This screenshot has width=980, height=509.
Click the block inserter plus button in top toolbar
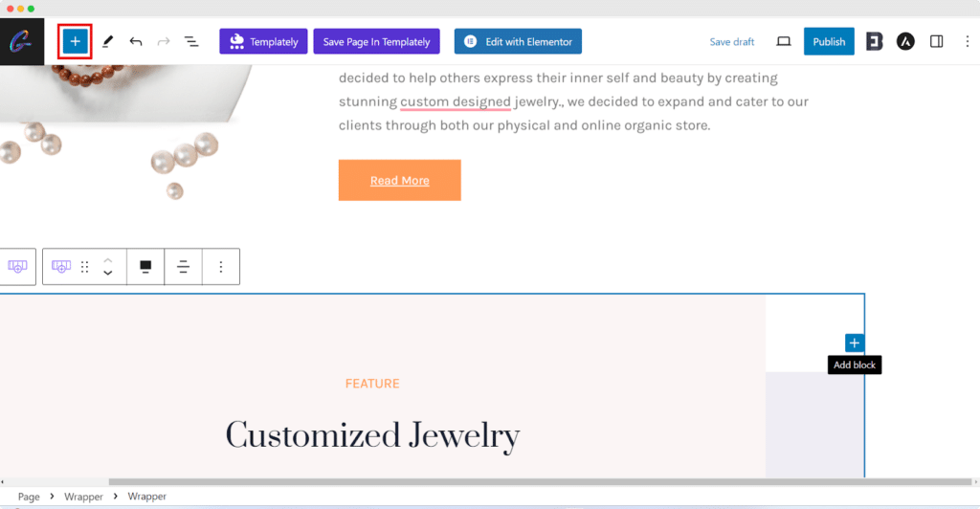coord(75,42)
